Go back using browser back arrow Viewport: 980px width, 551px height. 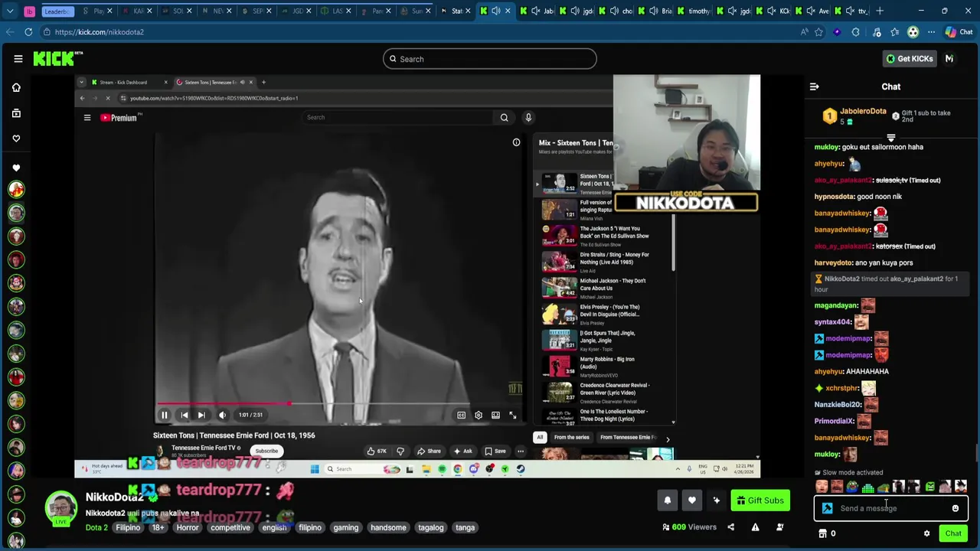pyautogui.click(x=9, y=32)
